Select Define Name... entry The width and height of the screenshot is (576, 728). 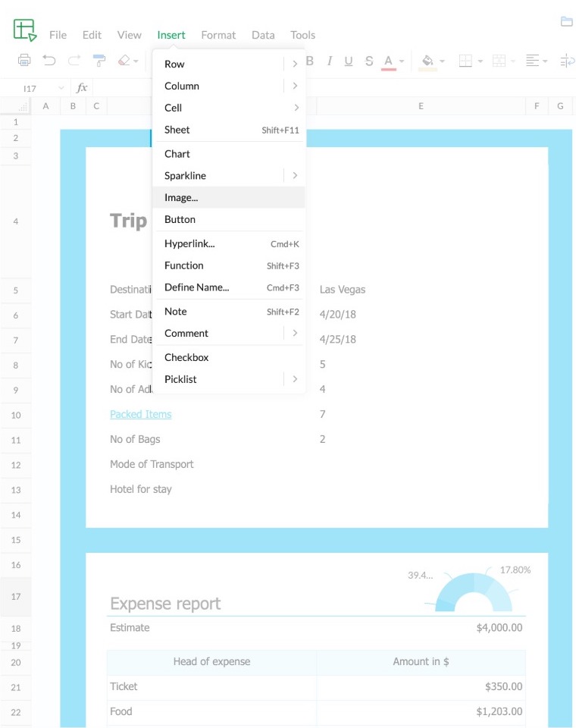229,287
